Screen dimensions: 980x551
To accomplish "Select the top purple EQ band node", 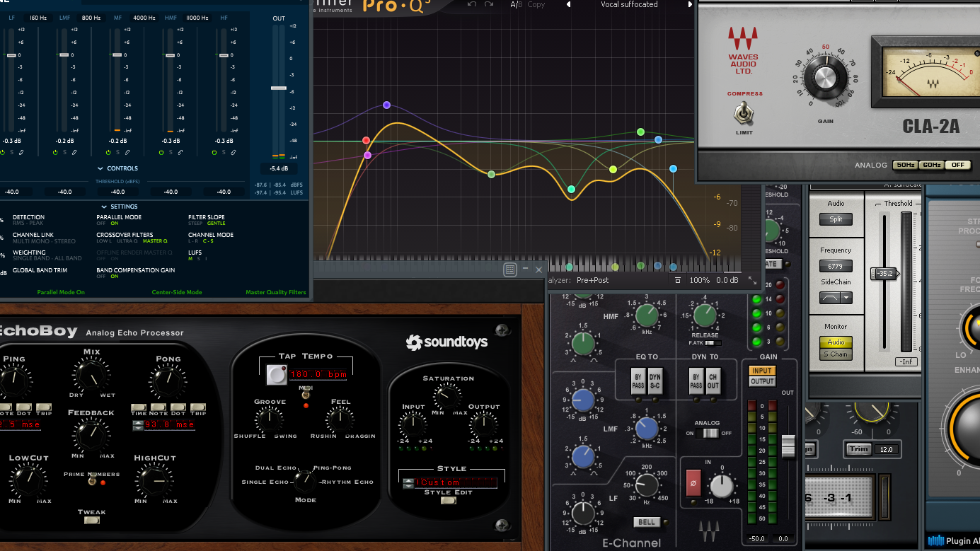I will pos(386,105).
